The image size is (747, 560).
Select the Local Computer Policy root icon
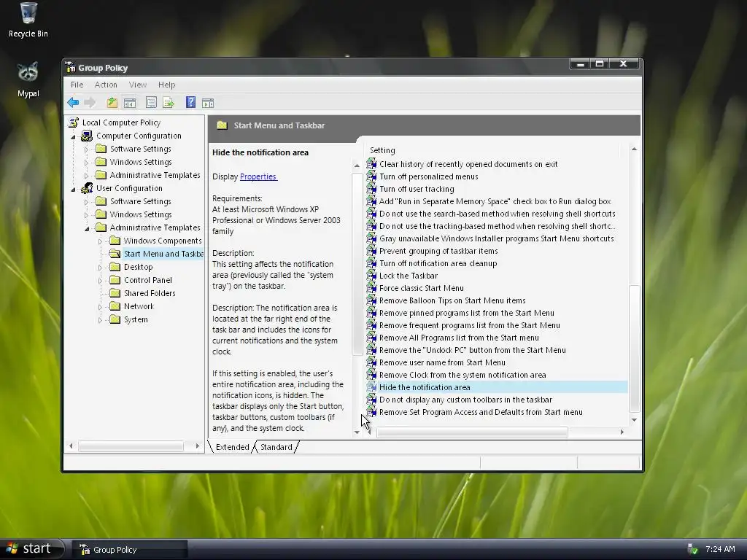[74, 122]
